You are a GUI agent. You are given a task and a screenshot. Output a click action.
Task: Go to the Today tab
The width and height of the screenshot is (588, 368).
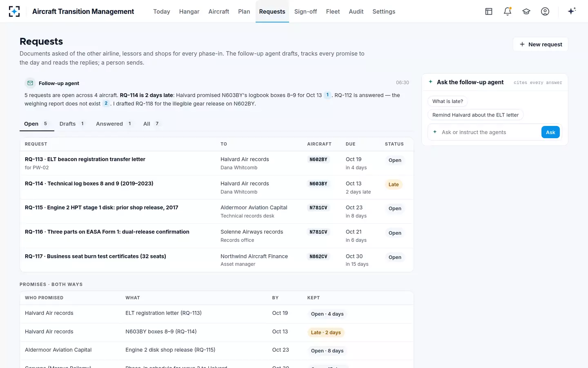tap(162, 11)
